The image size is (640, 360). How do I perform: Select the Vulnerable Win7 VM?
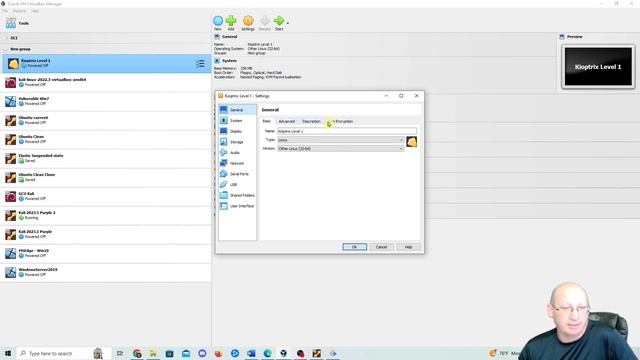(x=106, y=101)
